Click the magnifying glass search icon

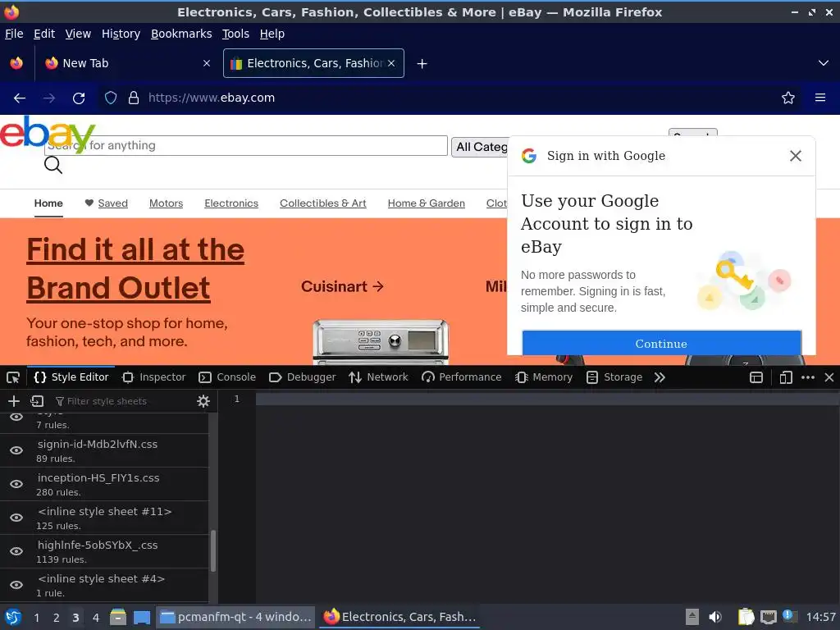tap(53, 165)
